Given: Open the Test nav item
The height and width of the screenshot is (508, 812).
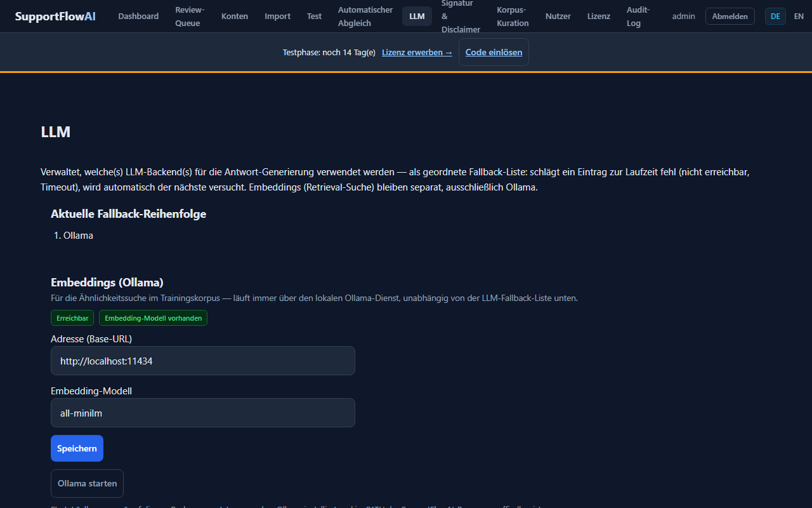Looking at the screenshot, I should tap(315, 17).
